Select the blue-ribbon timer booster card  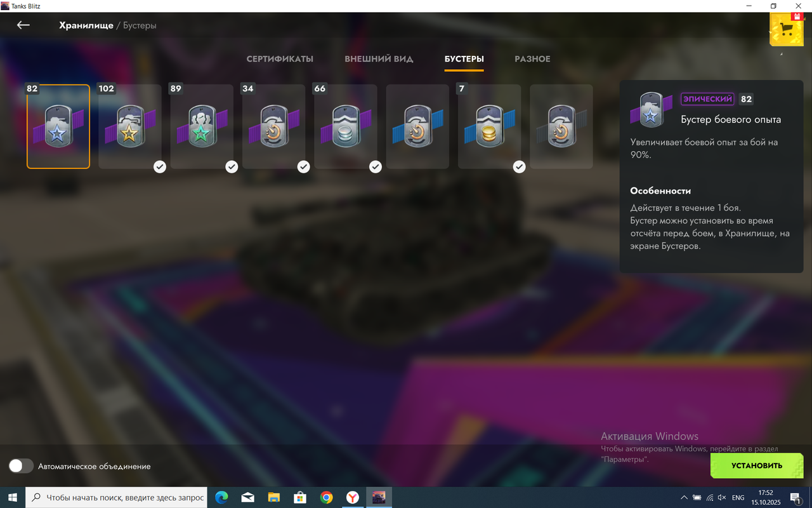click(417, 126)
